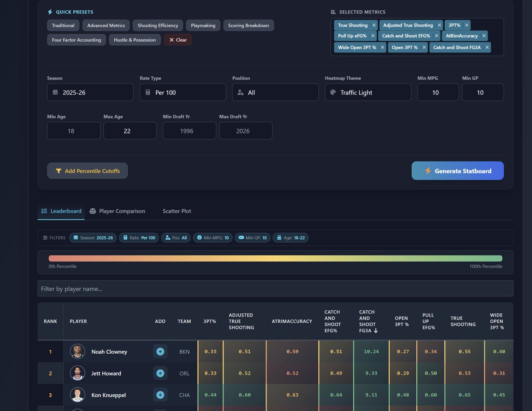Open the Rate Type dropdown

coord(183,92)
